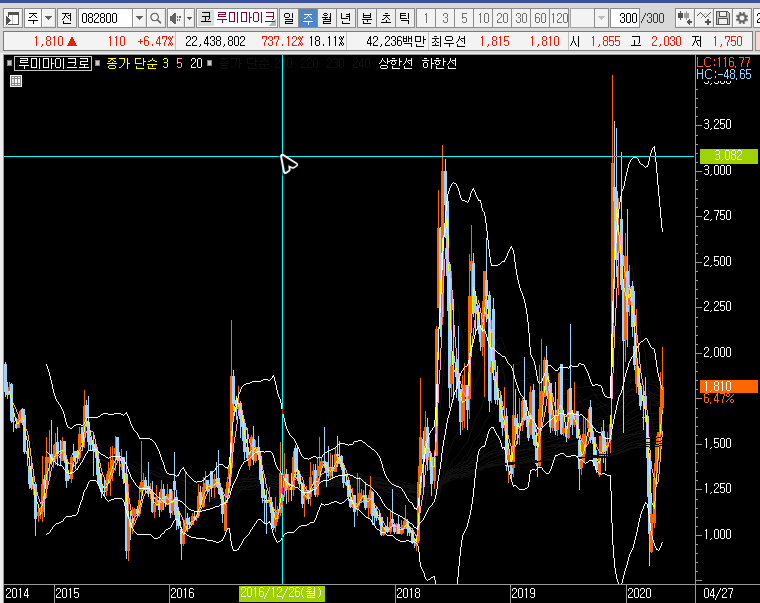Click the 2018 label on time axis

pos(408,593)
